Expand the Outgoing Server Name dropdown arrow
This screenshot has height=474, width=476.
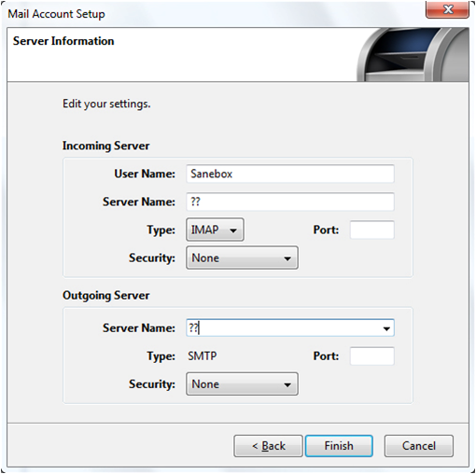click(x=386, y=328)
